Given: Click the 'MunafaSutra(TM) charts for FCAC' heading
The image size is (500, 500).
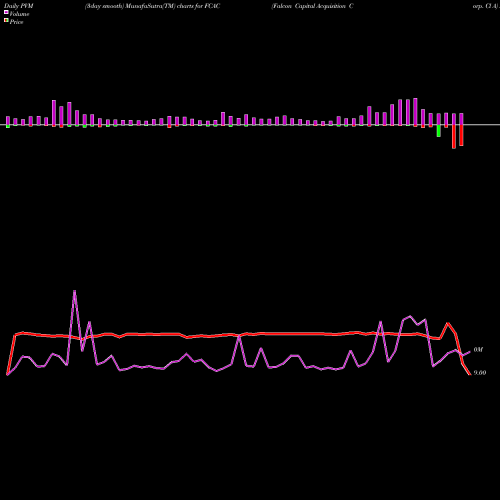Looking at the screenshot, I should tap(173, 6).
